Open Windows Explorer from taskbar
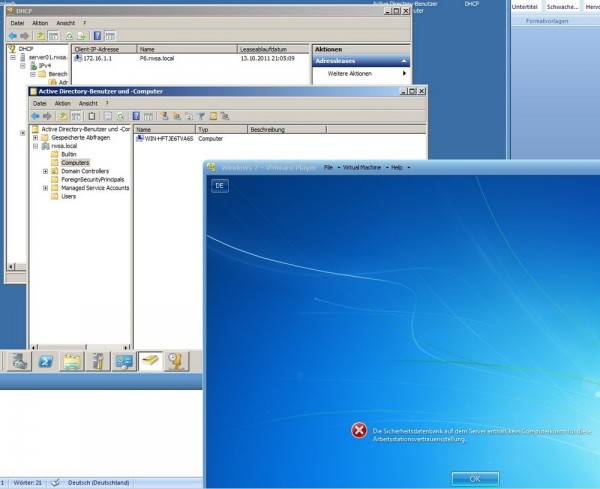The width and height of the screenshot is (600, 489). click(x=72, y=361)
